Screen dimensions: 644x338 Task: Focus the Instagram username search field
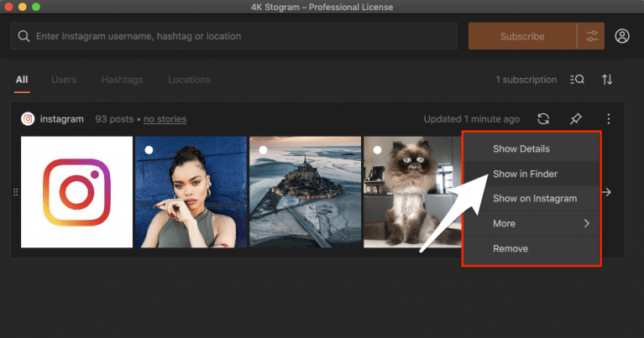pos(233,36)
